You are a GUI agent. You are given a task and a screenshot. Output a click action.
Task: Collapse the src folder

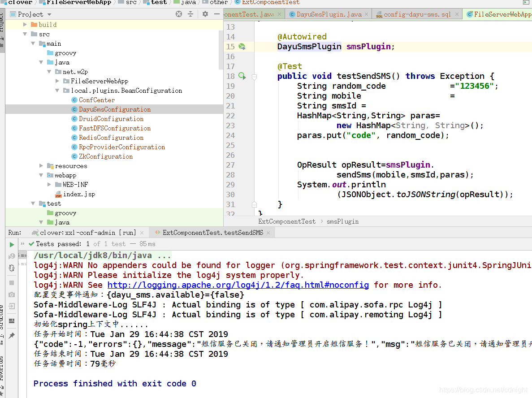point(25,34)
